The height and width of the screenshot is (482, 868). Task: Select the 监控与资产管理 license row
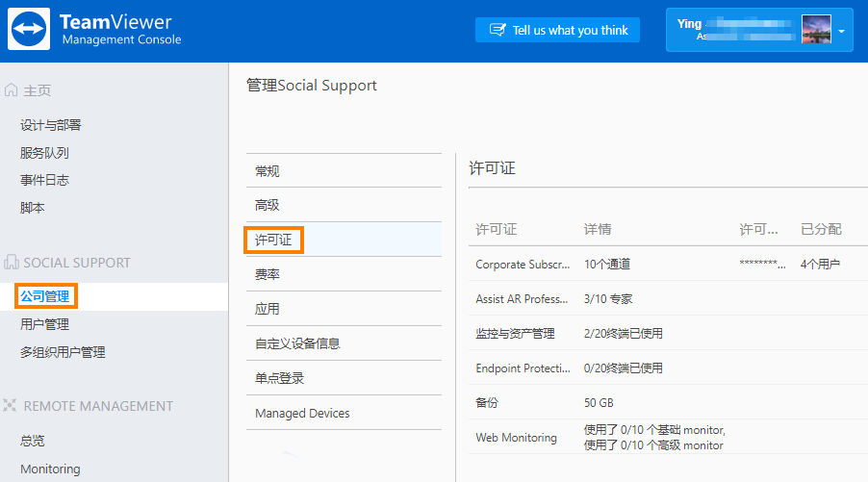tap(668, 333)
